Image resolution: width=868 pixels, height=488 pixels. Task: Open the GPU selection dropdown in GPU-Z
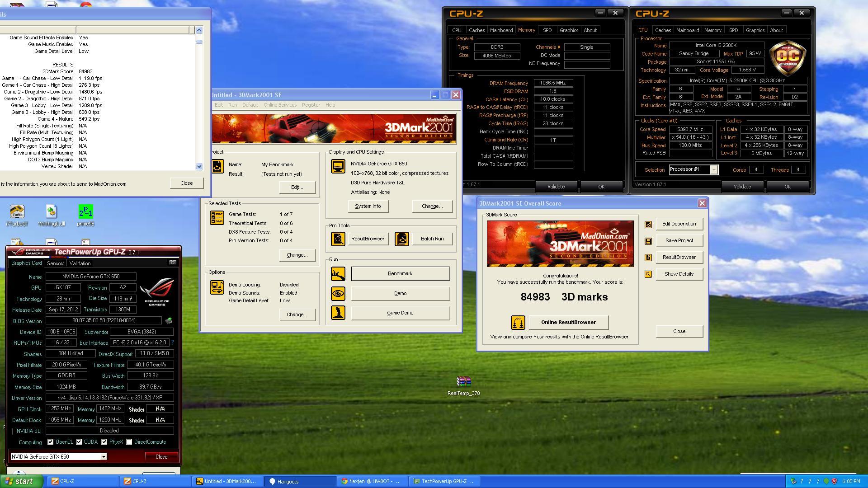pyautogui.click(x=104, y=457)
